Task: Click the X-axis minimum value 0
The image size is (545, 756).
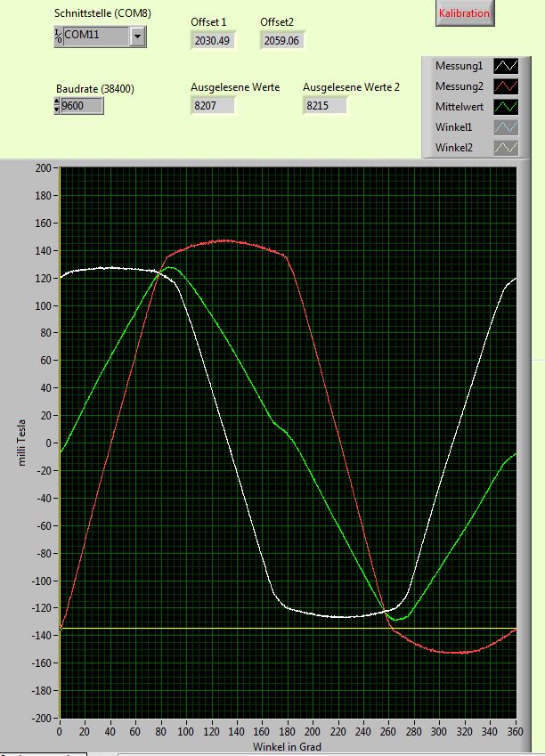Action: point(60,731)
